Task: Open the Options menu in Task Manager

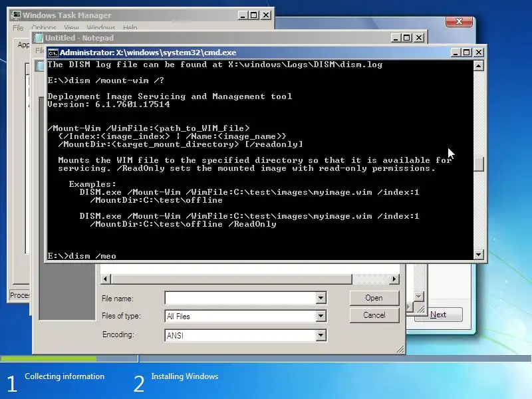Action: point(44,27)
